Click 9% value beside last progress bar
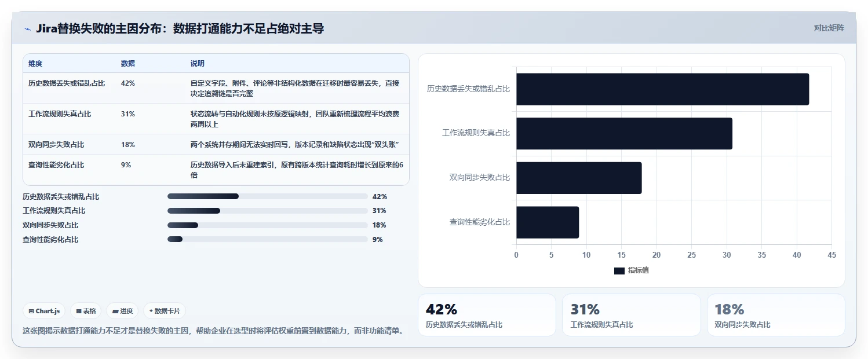 pos(378,240)
